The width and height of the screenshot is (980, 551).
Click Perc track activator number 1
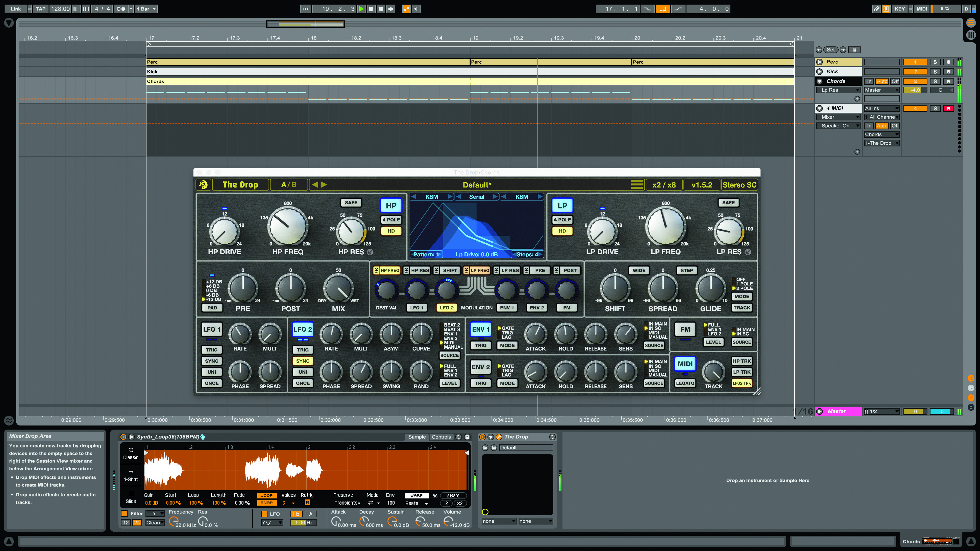coord(915,62)
